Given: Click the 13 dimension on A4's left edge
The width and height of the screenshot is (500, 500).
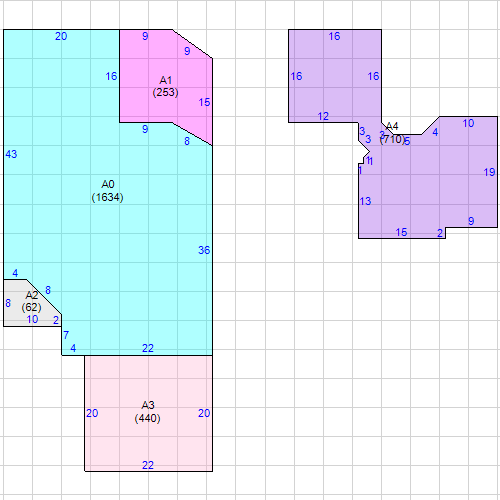Looking at the screenshot, I should (365, 201).
